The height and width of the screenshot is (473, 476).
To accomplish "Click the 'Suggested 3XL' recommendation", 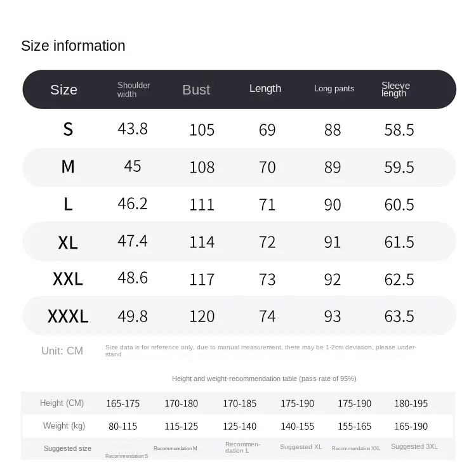I will 414,446.
